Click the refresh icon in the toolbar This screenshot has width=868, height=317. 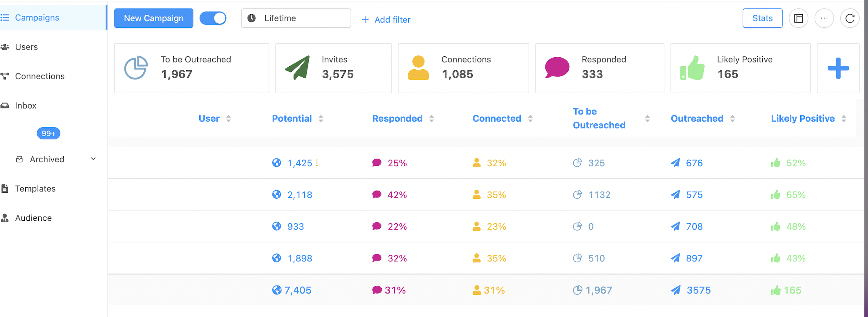[850, 18]
